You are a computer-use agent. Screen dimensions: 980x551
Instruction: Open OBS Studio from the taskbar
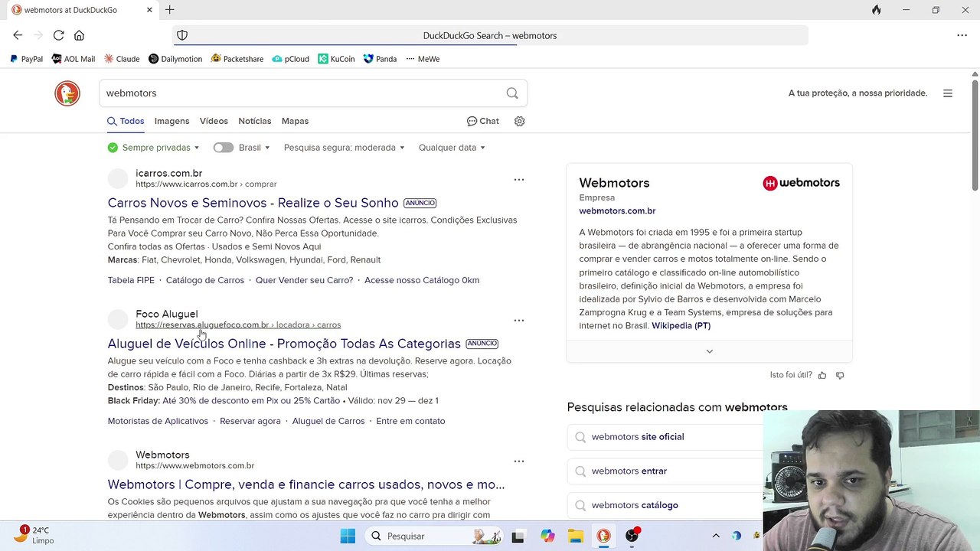click(x=632, y=536)
